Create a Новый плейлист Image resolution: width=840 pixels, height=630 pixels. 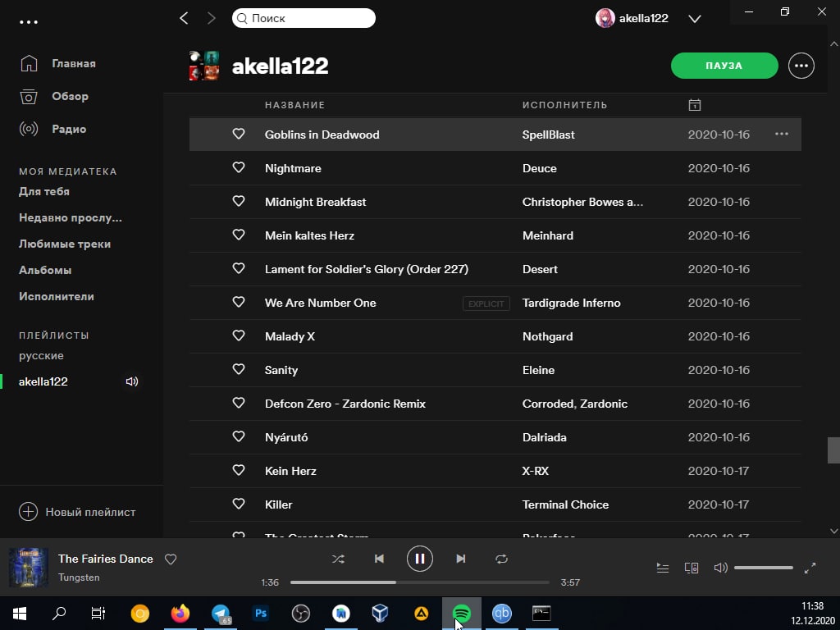(77, 512)
